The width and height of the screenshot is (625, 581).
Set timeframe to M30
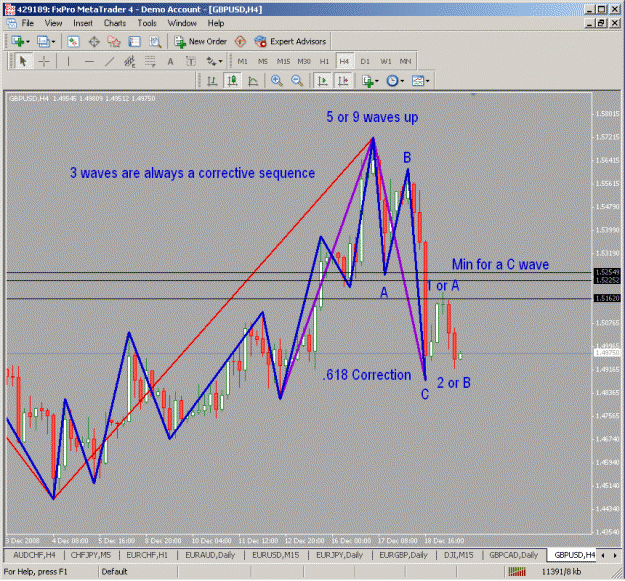click(x=304, y=61)
